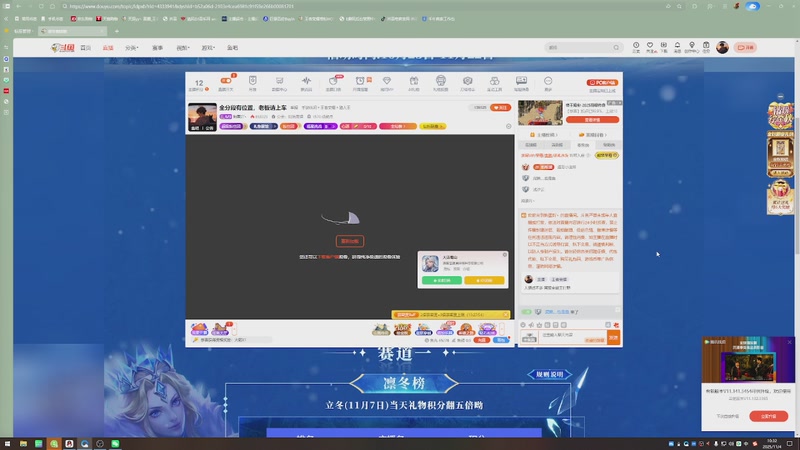Open the followed heart icon in header
800x450 pixels.
pyautogui.click(x=650, y=47)
